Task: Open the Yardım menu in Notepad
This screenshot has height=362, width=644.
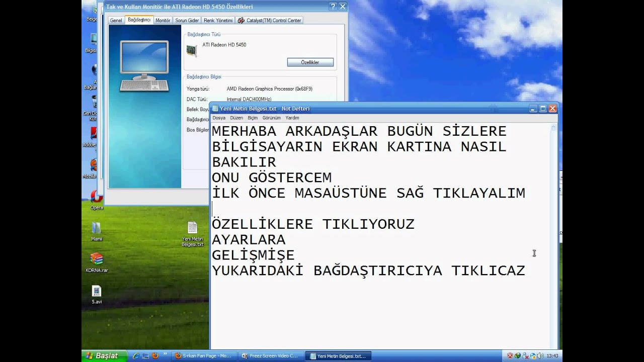Action: (x=292, y=118)
